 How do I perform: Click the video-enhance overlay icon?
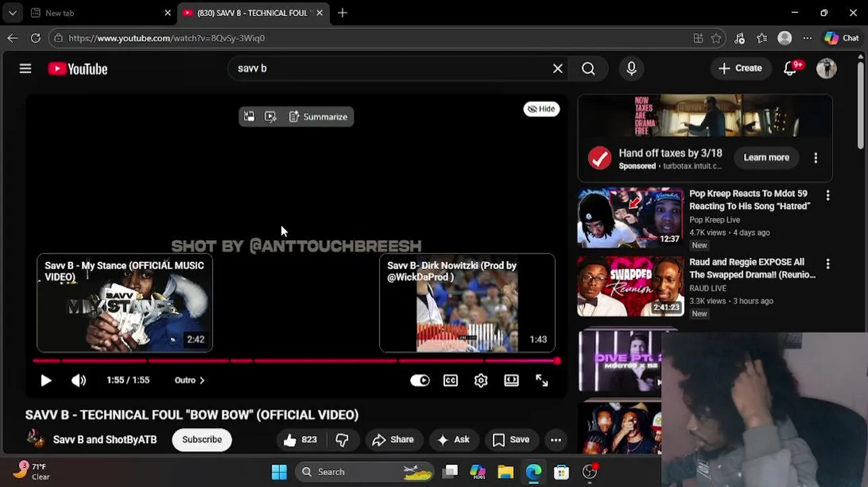click(270, 117)
